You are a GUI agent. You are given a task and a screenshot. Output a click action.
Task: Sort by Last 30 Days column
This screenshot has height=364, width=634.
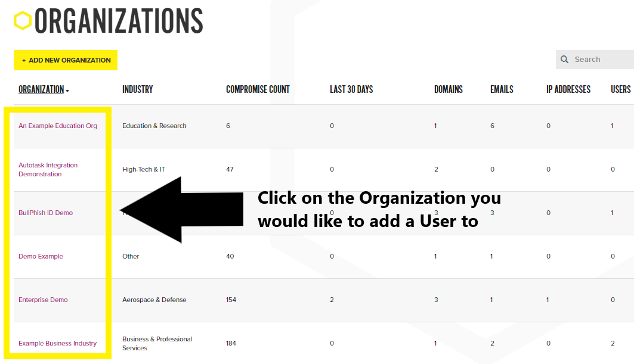point(351,89)
